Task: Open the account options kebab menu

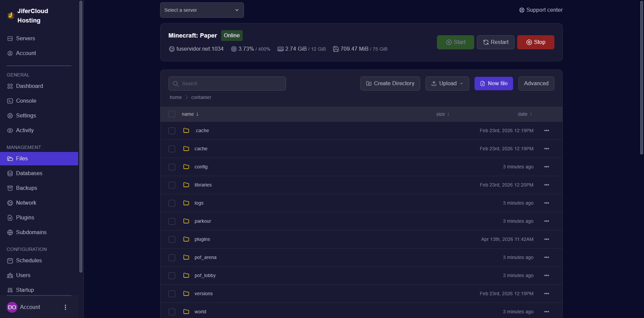Action: coord(65,307)
